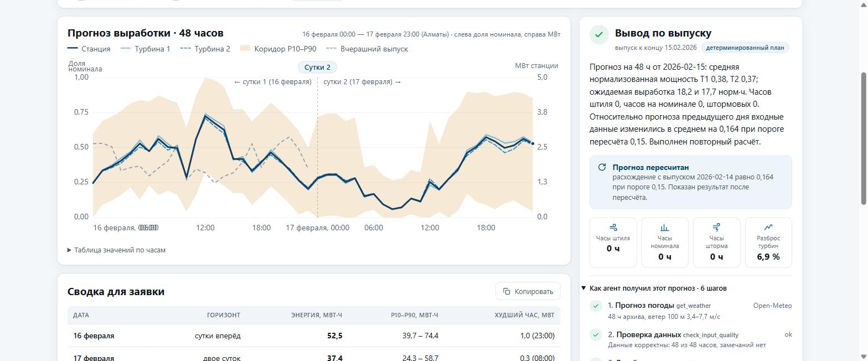Toggle the Станция series in the chart legend
Screen dimensions: 868x361
coord(89,49)
